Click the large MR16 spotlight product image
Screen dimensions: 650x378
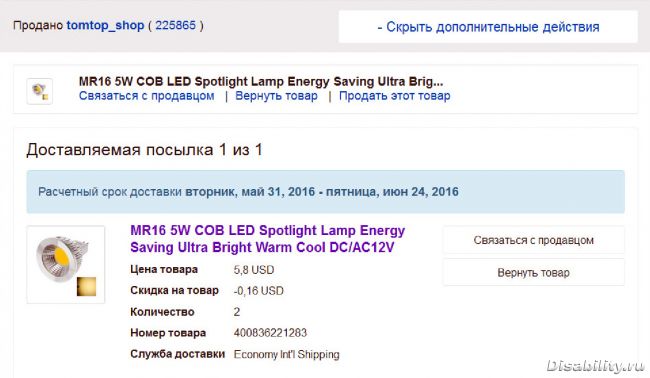tap(65, 264)
